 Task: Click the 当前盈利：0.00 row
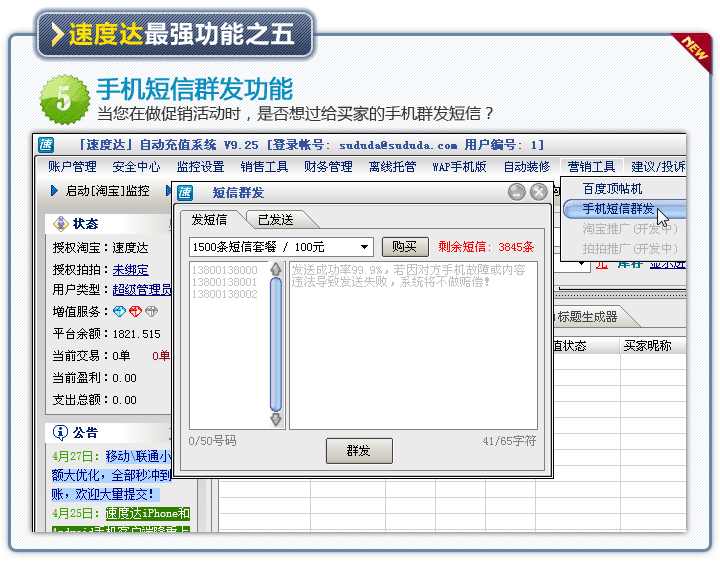coord(94,378)
